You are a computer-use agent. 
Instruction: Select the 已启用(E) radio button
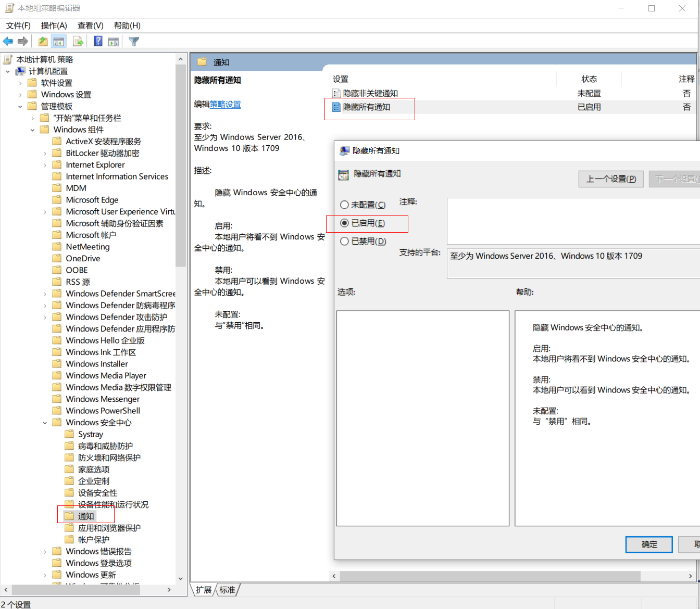(344, 223)
